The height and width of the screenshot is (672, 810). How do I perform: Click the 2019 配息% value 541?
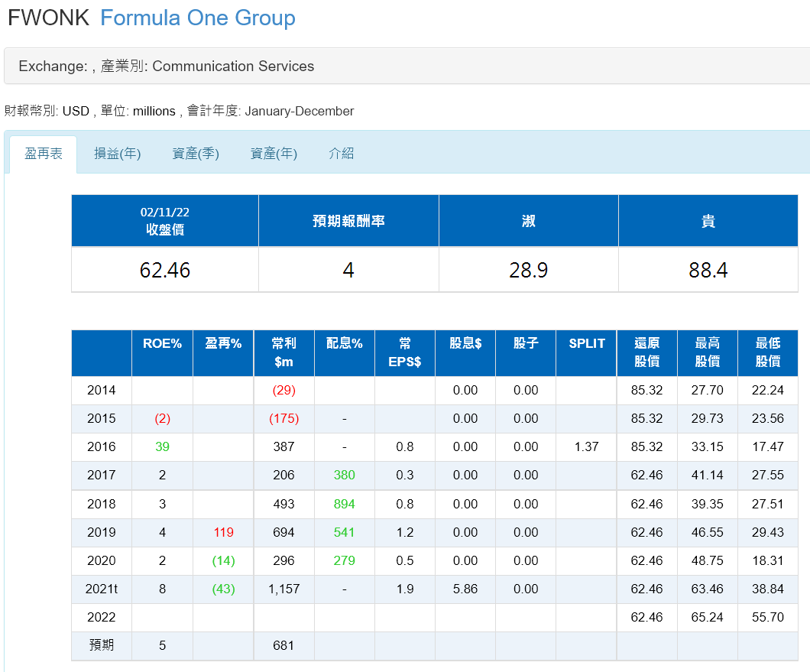344,532
